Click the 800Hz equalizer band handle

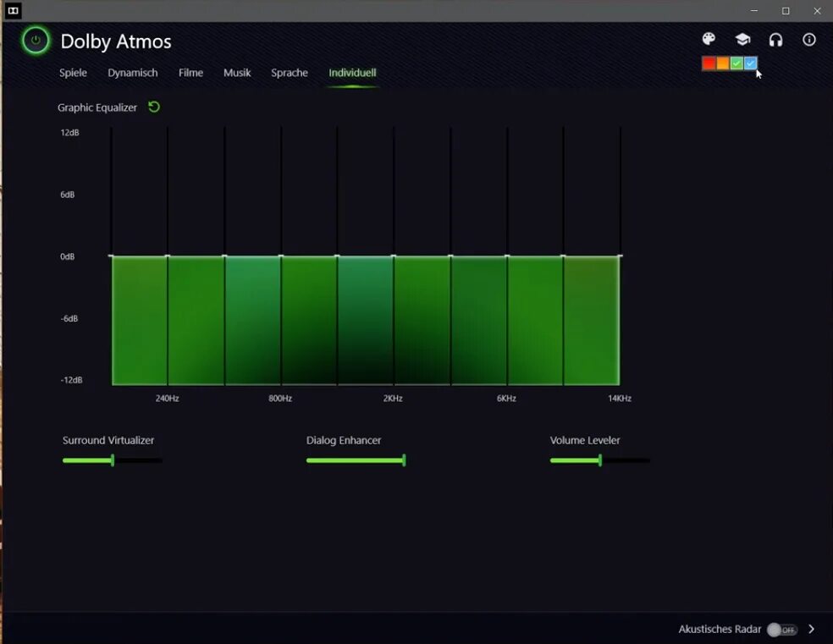280,256
